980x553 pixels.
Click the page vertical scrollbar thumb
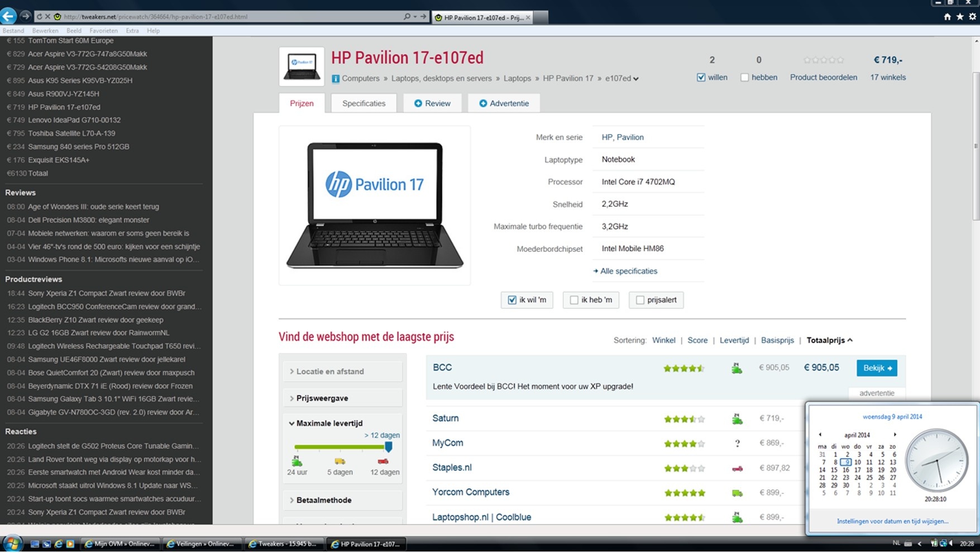[976, 146]
